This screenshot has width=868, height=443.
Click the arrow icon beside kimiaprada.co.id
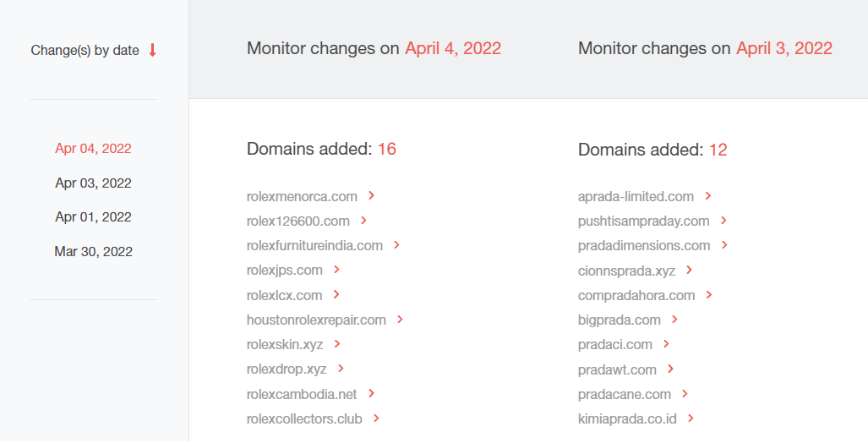point(691,418)
